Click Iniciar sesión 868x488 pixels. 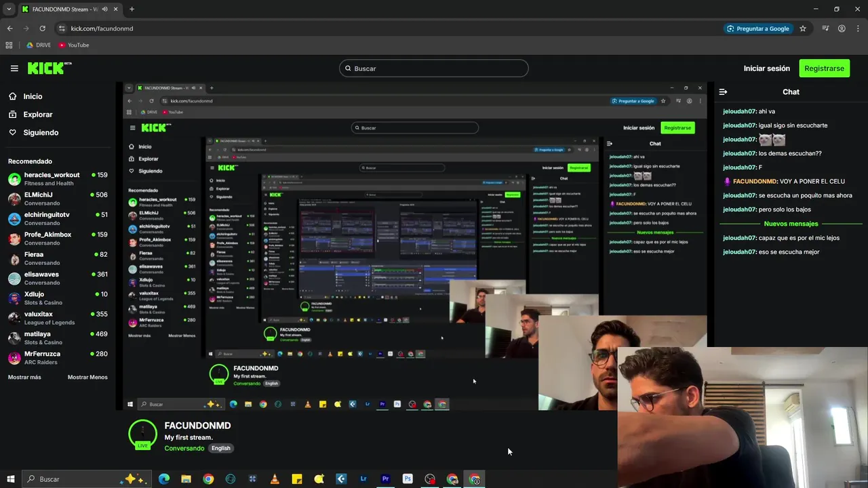coord(766,68)
